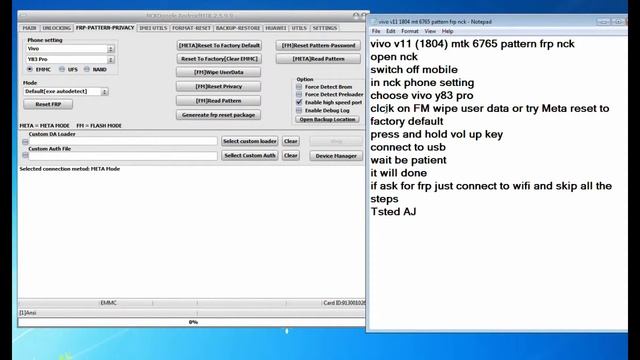Image resolution: width=640 pixels, height=360 pixels.
Task: Click the Custom Auth File path field
Action: 123,156
